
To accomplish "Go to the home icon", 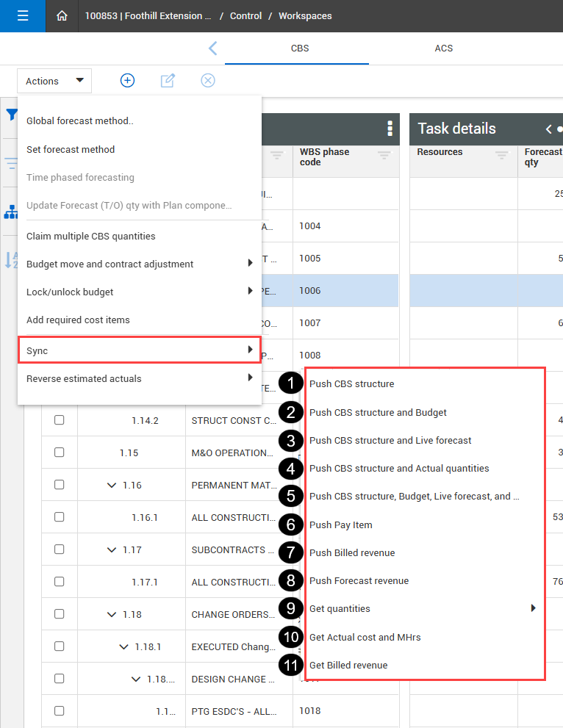I will pyautogui.click(x=62, y=15).
